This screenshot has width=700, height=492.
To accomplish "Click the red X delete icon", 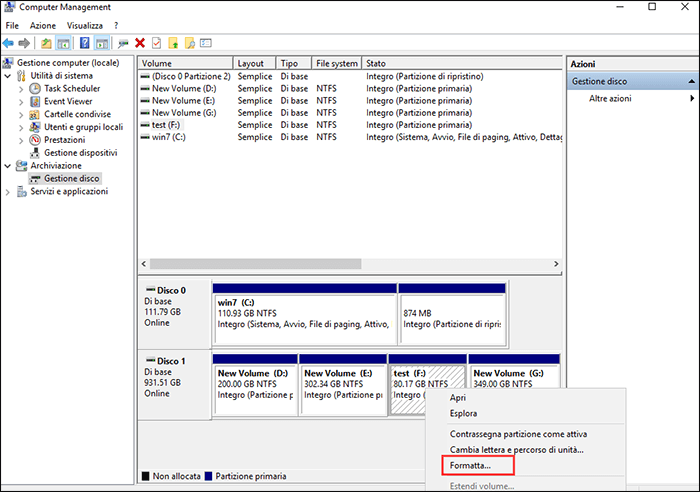I will coord(140,43).
